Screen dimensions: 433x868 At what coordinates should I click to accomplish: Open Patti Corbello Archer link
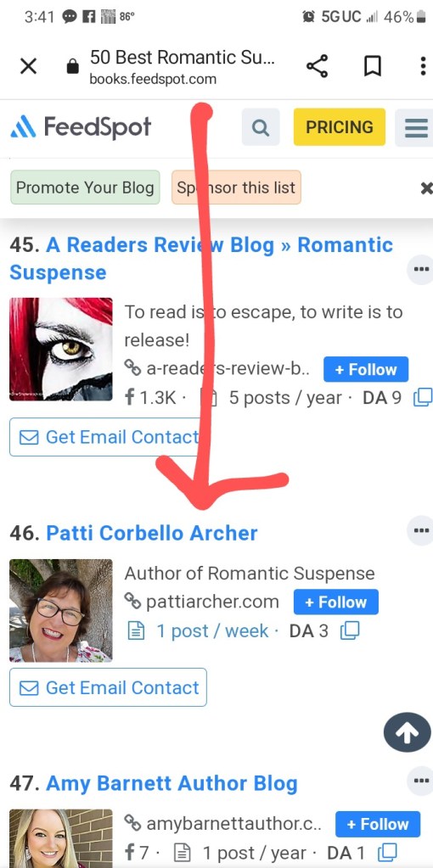point(152,533)
